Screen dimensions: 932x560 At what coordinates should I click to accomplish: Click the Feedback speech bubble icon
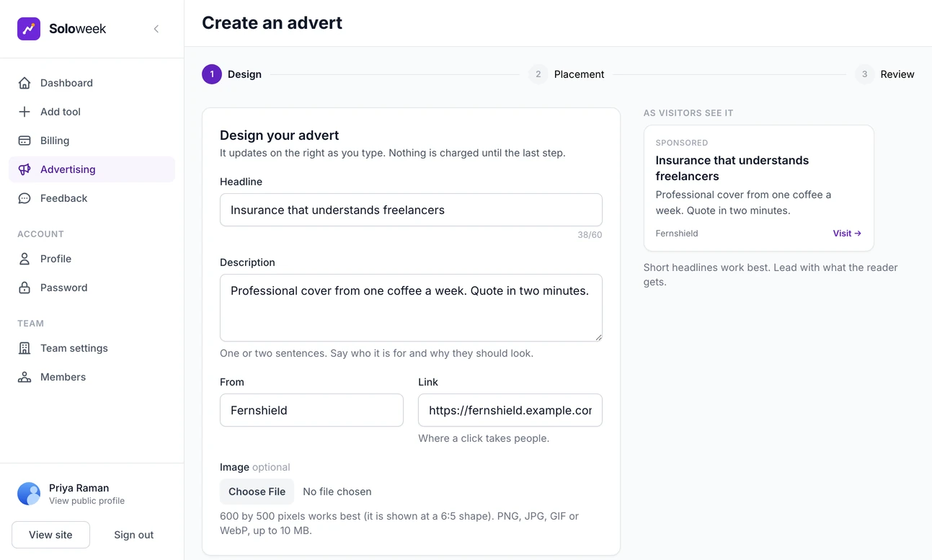tap(25, 198)
